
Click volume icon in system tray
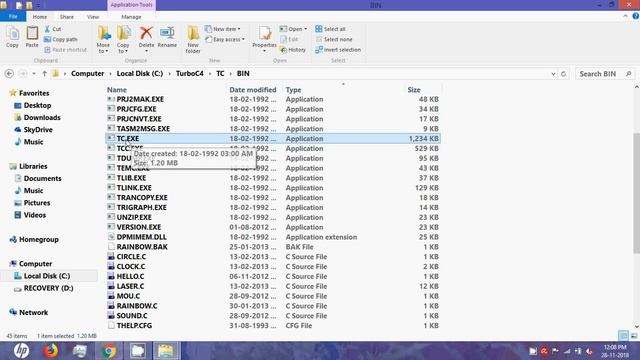tap(589, 351)
